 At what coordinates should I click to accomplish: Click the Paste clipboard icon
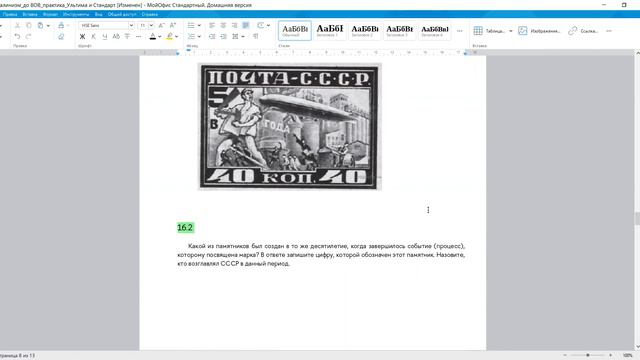(40, 25)
